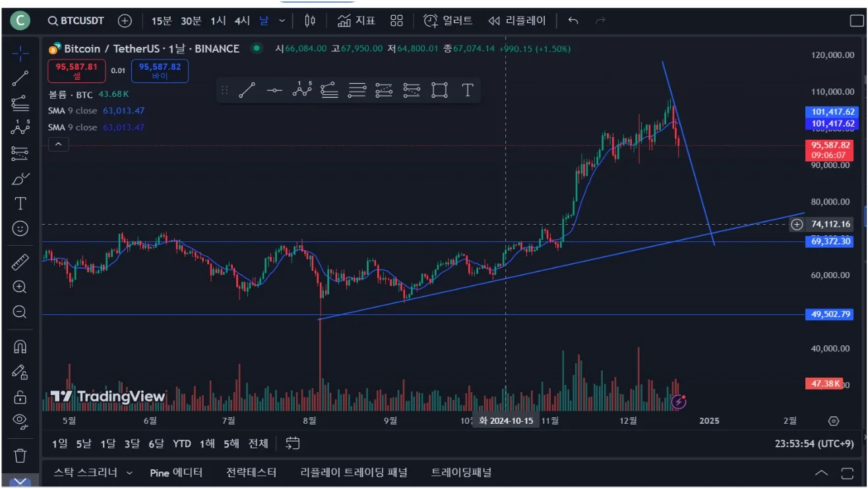Click the red 셀 sell price button
Image resolution: width=868 pixels, height=489 pixels.
[x=77, y=71]
